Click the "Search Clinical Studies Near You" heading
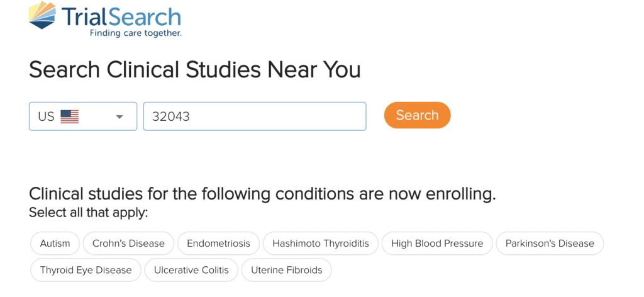 coord(195,69)
